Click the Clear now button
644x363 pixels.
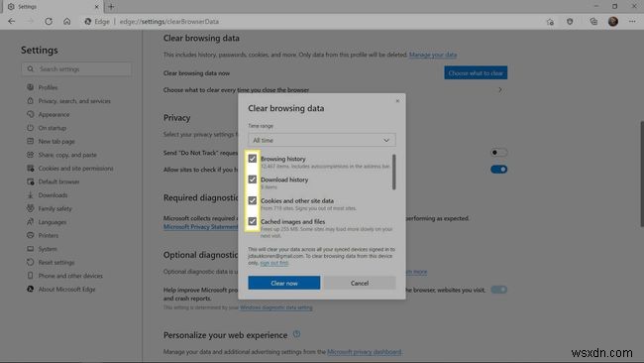pyautogui.click(x=283, y=283)
